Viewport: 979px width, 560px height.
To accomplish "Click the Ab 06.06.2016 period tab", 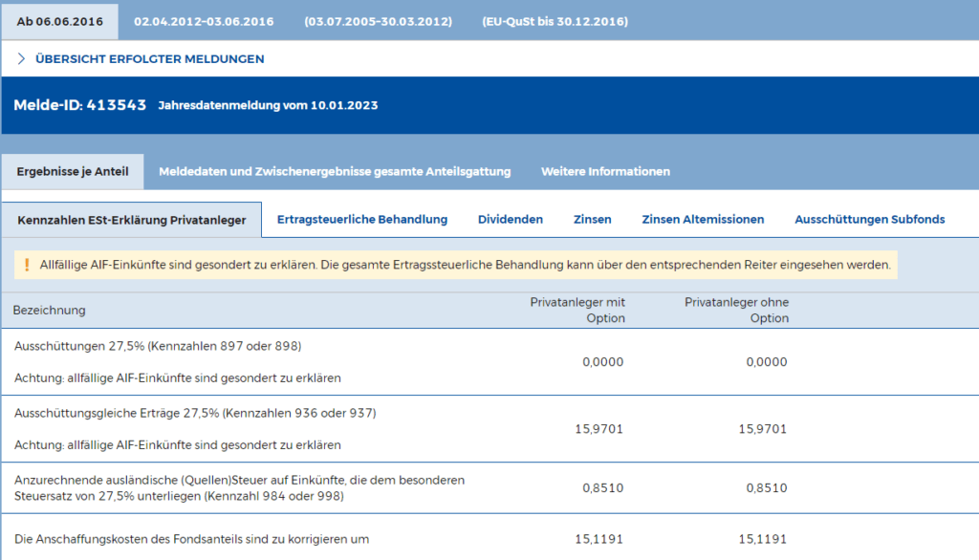I will [59, 18].
